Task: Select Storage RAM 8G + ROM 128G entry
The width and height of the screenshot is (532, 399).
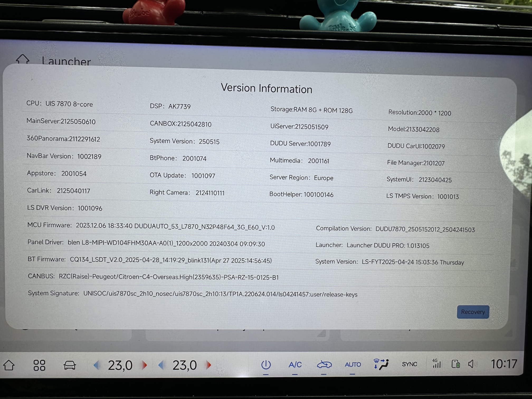Action: [311, 110]
